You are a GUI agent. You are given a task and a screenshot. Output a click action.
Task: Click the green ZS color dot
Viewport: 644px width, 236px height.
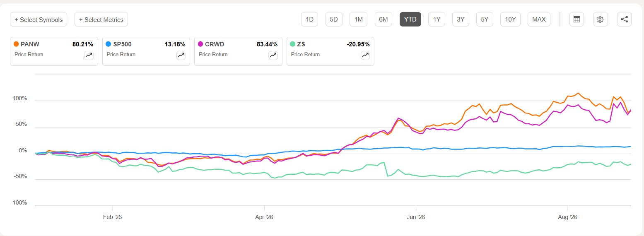[293, 44]
